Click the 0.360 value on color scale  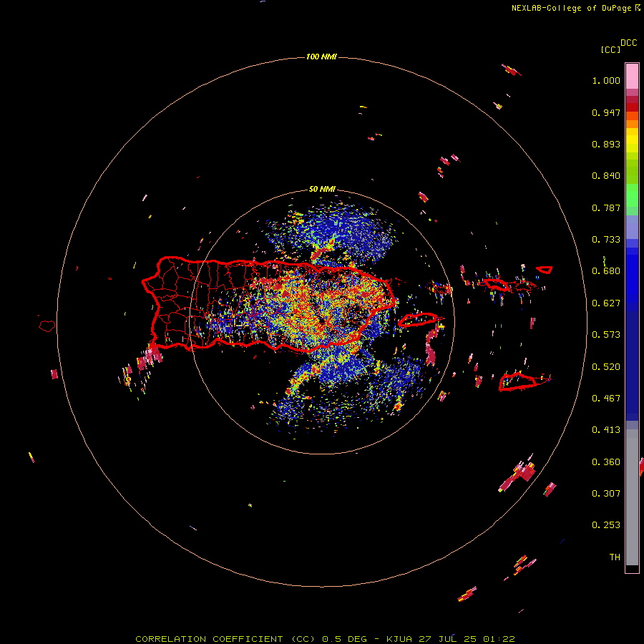point(606,462)
